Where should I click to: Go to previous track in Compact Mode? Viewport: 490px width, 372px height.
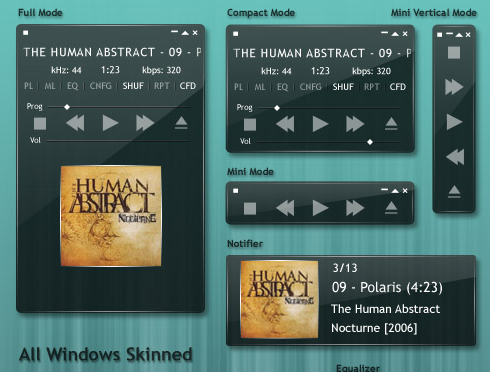[285, 124]
